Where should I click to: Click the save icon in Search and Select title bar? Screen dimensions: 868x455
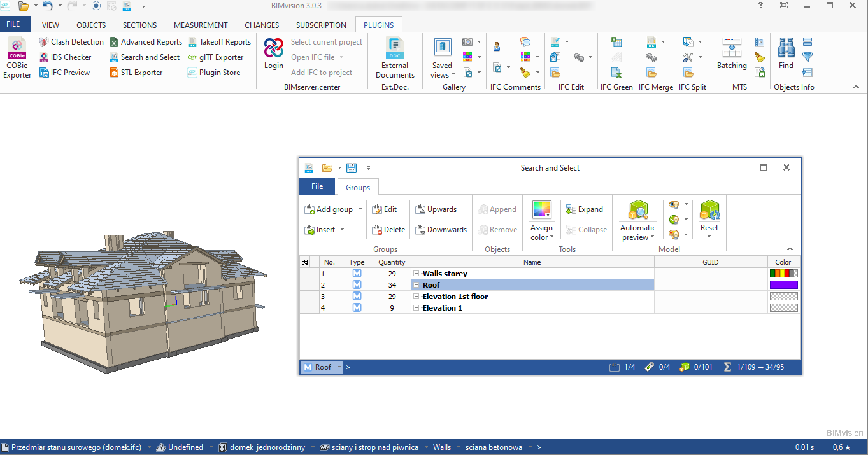click(352, 168)
